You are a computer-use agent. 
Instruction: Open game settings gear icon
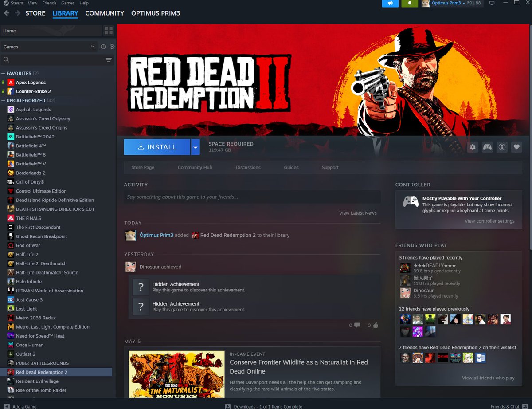point(473,147)
